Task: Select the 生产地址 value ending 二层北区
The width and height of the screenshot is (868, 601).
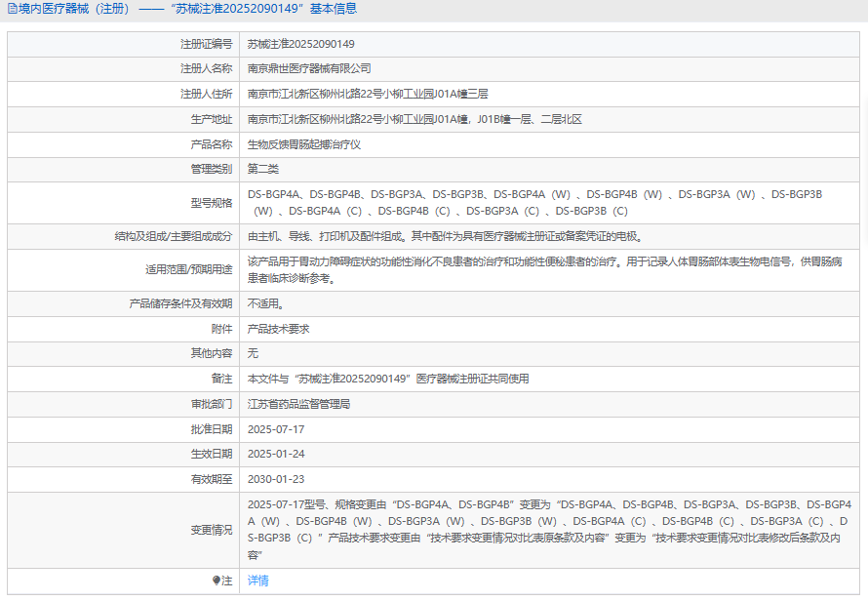Action: [x=414, y=119]
